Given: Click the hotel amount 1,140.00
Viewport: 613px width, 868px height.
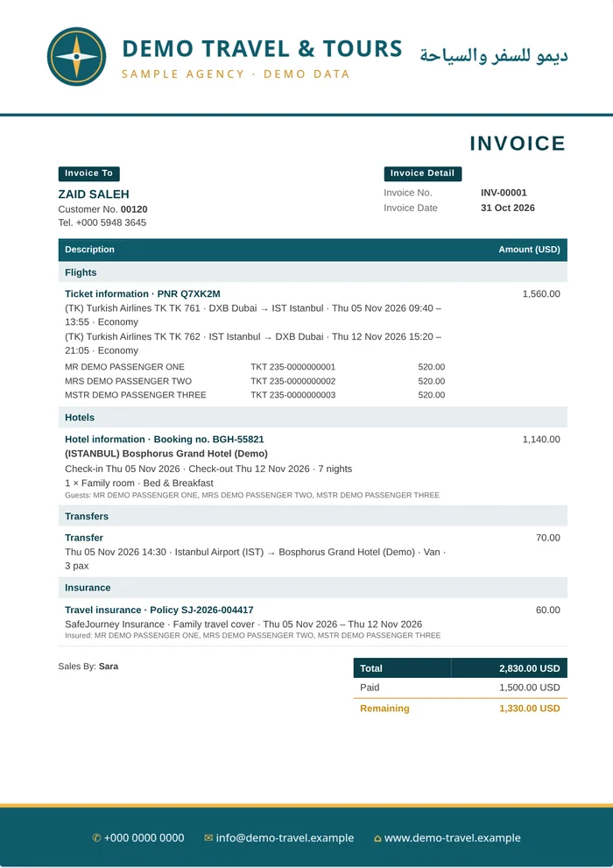Looking at the screenshot, I should [x=541, y=440].
